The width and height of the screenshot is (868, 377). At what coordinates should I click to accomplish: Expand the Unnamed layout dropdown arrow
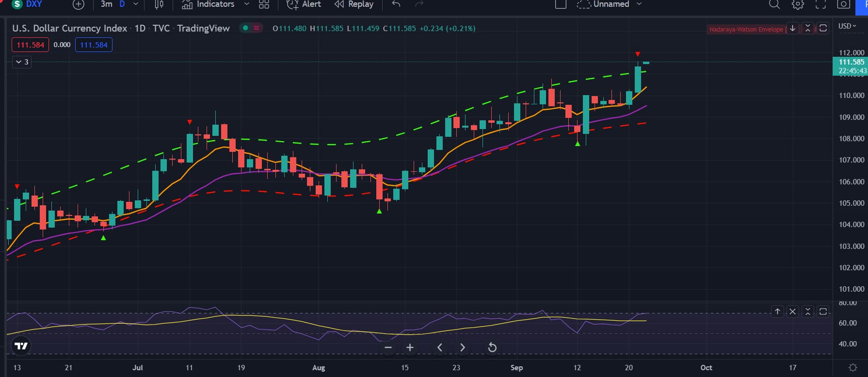click(639, 4)
